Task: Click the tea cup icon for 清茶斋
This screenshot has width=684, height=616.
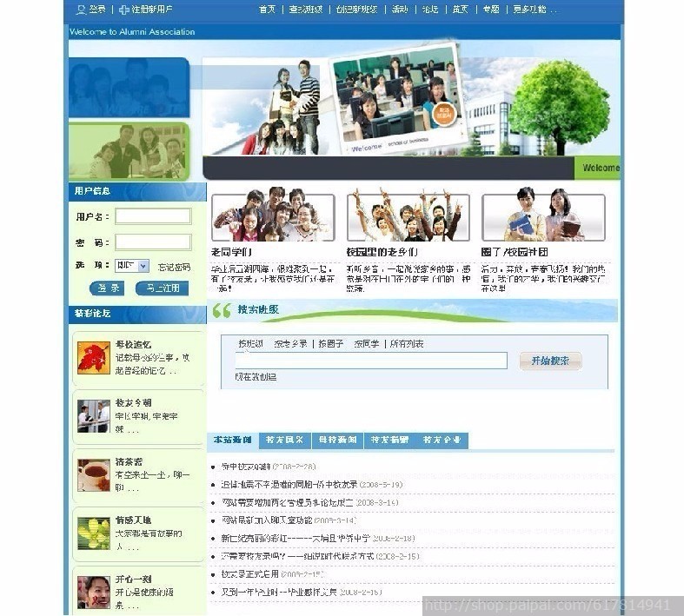Action: point(93,474)
